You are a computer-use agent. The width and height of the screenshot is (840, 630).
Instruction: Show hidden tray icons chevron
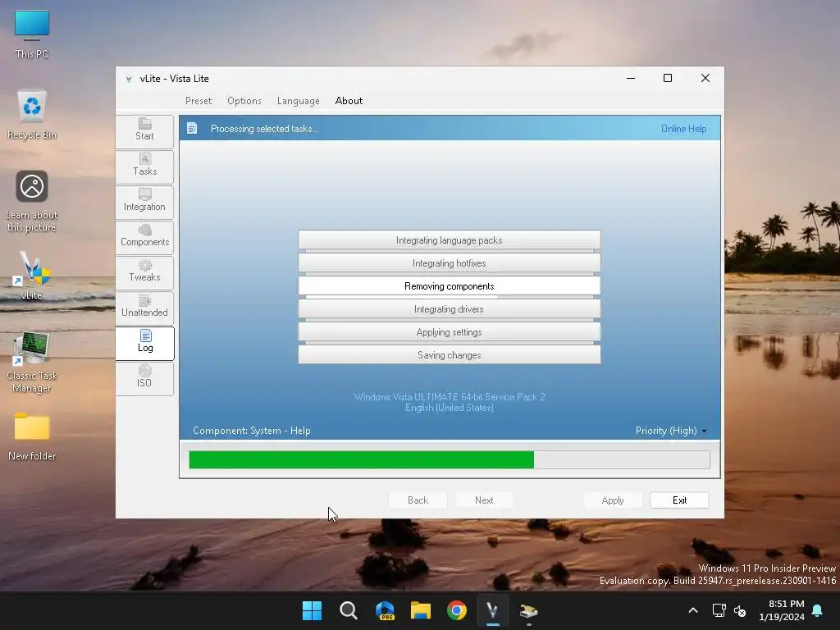[x=692, y=610]
